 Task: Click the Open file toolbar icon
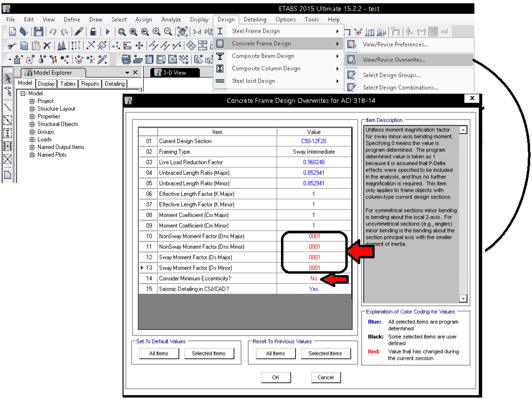pos(24,32)
